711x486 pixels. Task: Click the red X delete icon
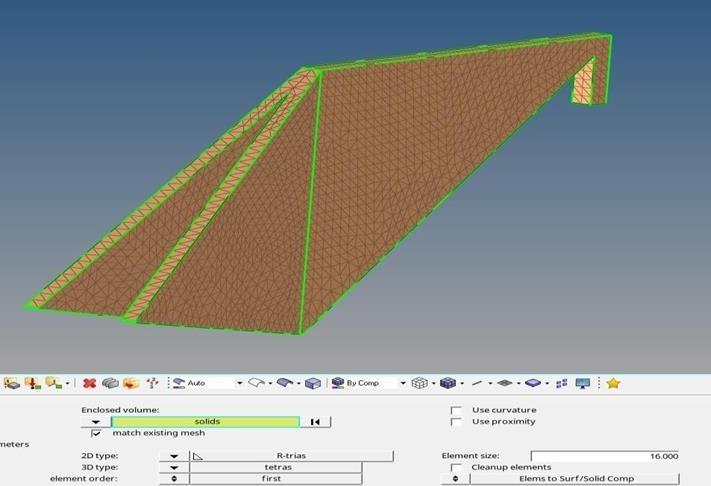tap(89, 383)
